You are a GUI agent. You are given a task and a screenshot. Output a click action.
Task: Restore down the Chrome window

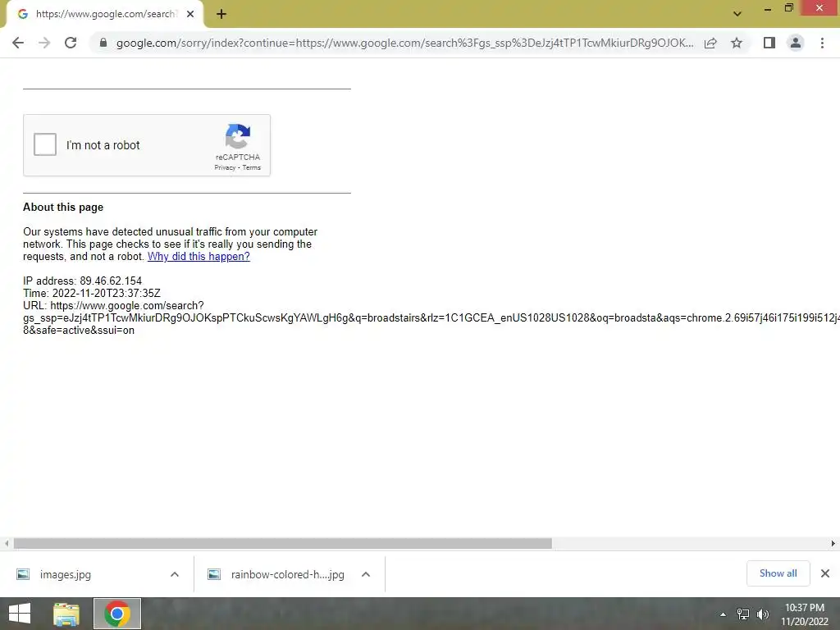(x=788, y=7)
